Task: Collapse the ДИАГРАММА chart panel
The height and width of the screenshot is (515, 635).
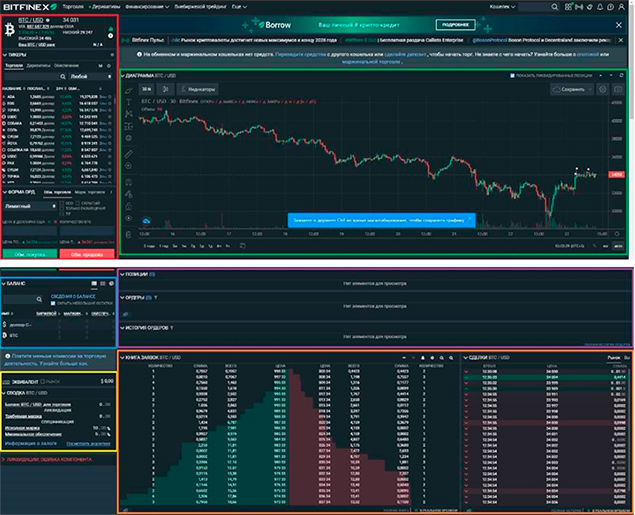Action: click(122, 76)
